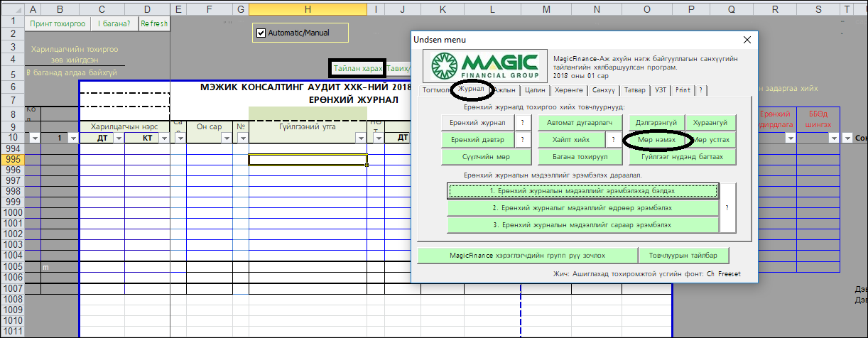Close the Undsen menu dialog
The height and width of the screenshot is (338, 868).
(747, 40)
